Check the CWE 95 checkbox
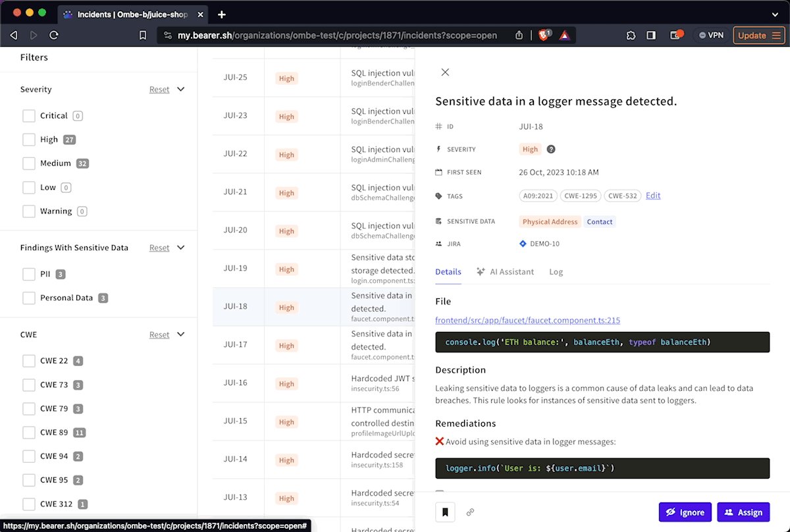The height and width of the screenshot is (532, 790). coord(29,480)
